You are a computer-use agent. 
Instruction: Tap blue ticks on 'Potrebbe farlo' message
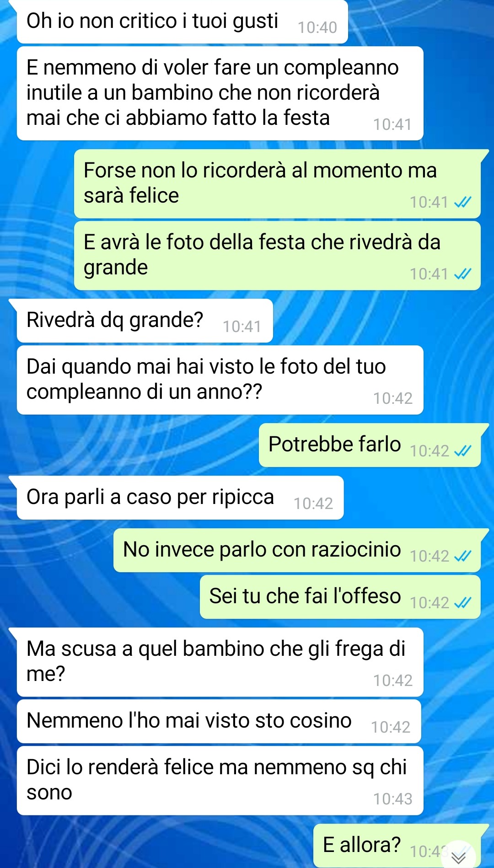tap(462, 451)
